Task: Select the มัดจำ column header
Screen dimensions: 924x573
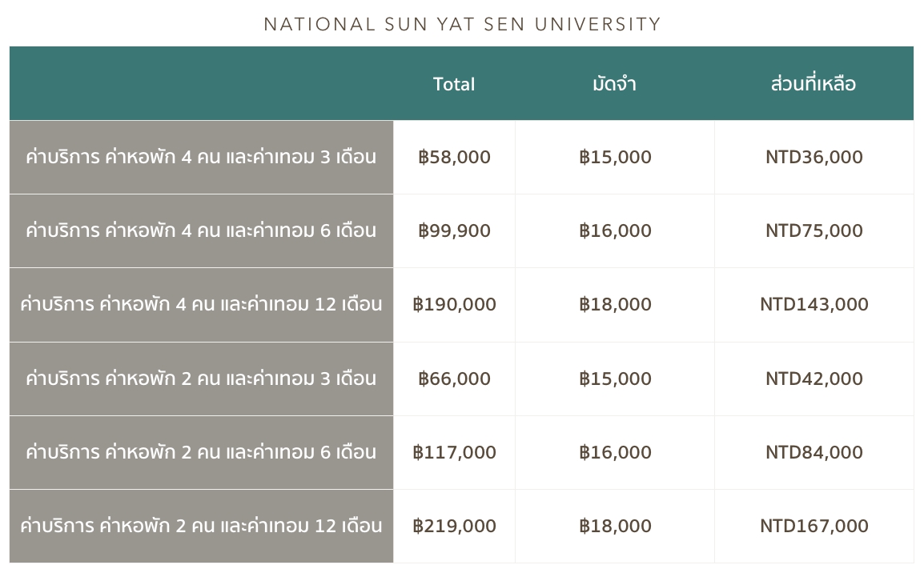Action: 615,83
